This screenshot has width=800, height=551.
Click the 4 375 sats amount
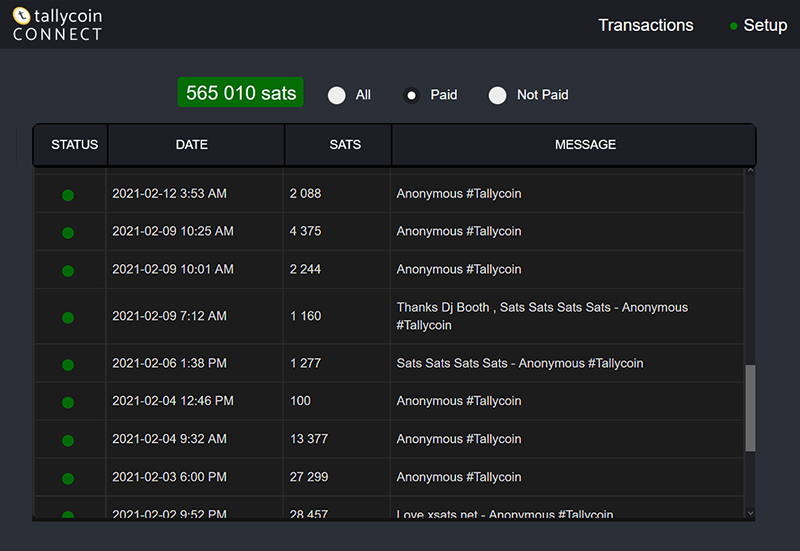(x=306, y=231)
